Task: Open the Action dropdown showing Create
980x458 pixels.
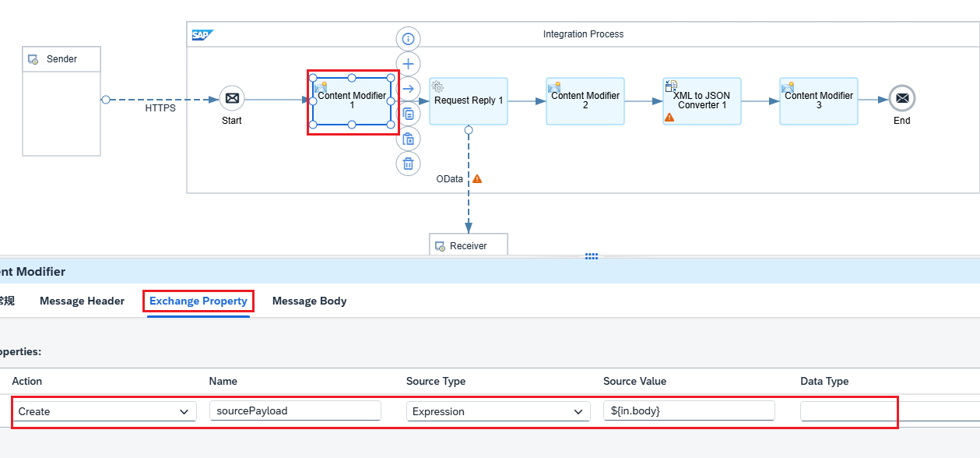Action: pyautogui.click(x=105, y=411)
